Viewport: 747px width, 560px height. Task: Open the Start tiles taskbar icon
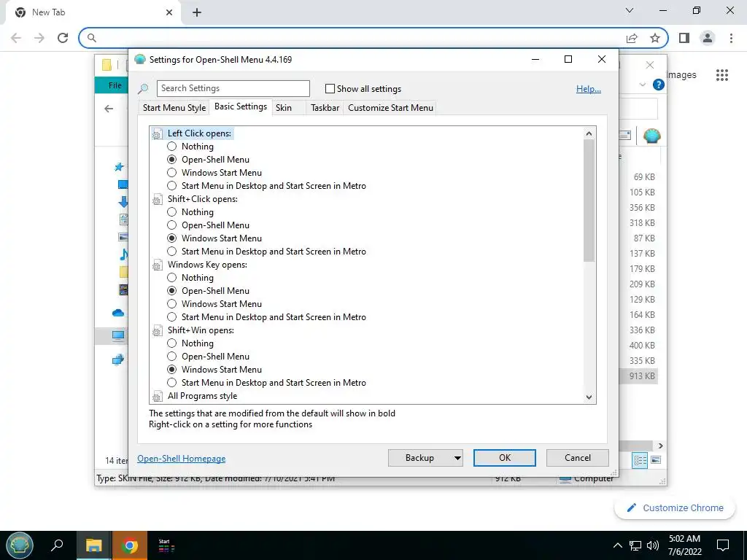[x=166, y=545]
